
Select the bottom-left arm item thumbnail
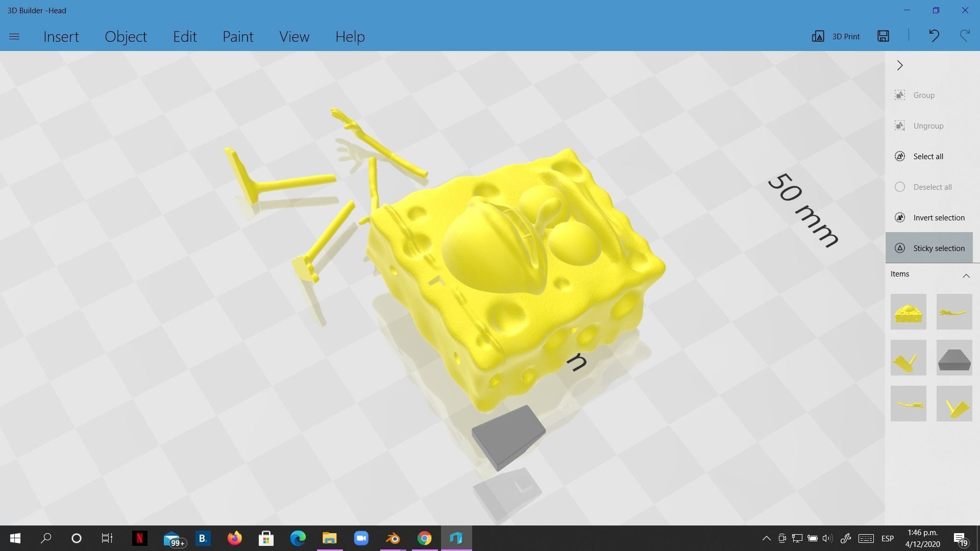pyautogui.click(x=908, y=404)
